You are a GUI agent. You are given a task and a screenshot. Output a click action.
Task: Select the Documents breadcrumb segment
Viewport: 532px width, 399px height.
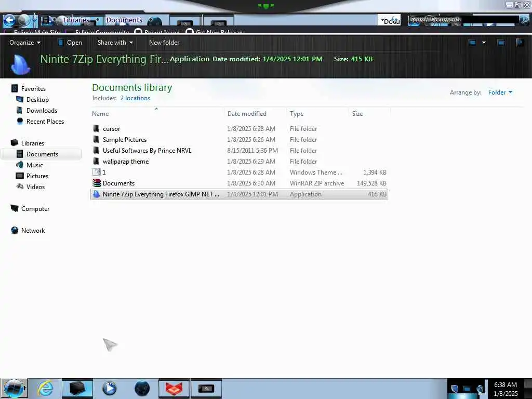[124, 20]
